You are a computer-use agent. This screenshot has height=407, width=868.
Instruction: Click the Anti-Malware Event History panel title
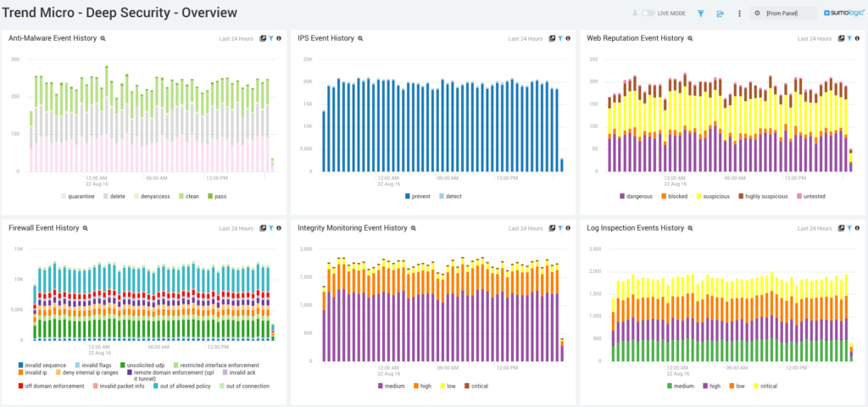(x=53, y=38)
